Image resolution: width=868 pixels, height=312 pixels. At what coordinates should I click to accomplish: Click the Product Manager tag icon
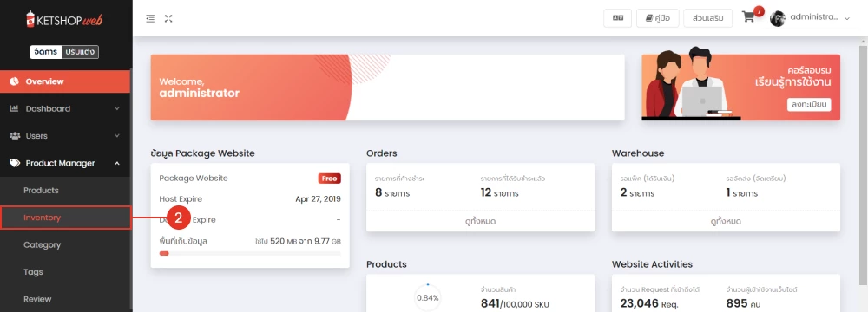[x=15, y=163]
